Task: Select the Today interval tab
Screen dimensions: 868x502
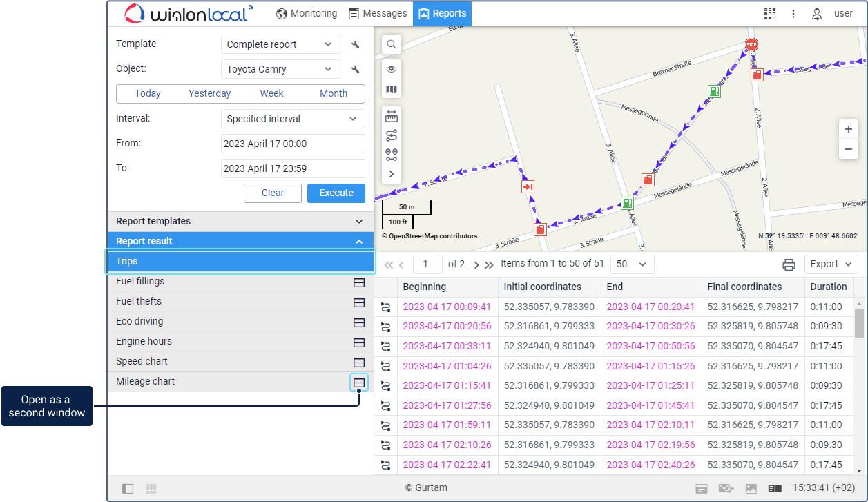Action: click(x=148, y=94)
